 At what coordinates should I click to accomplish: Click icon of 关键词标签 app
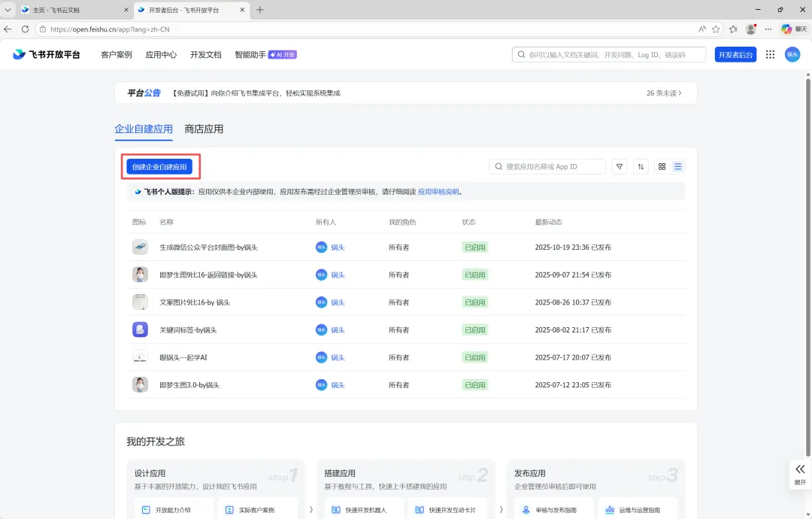(140, 329)
